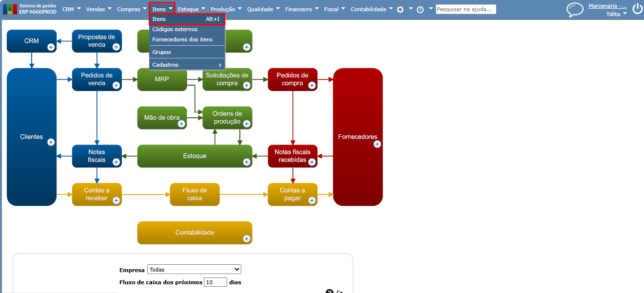This screenshot has width=644, height=293.
Task: Click the help question mark icon
Action: [420, 9]
